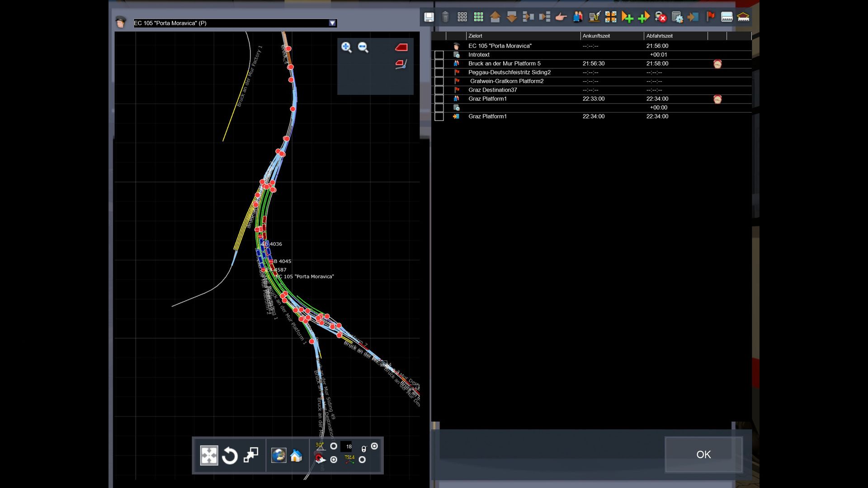Screen dimensions: 868x488
Task: Toggle radio button beside magnet snap icon
Action: pos(334,460)
